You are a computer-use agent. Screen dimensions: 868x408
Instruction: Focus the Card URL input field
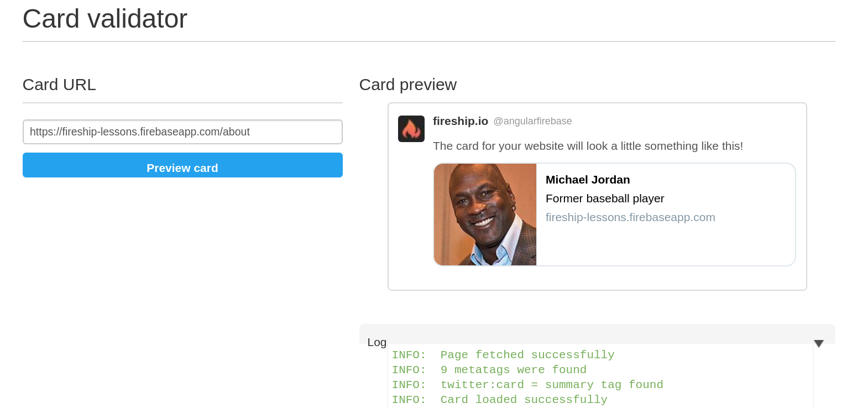(x=182, y=132)
